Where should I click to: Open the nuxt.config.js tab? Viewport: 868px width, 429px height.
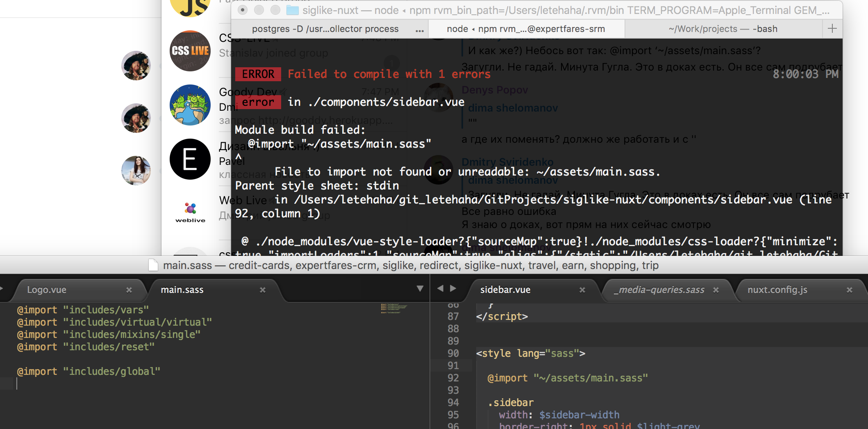click(777, 290)
